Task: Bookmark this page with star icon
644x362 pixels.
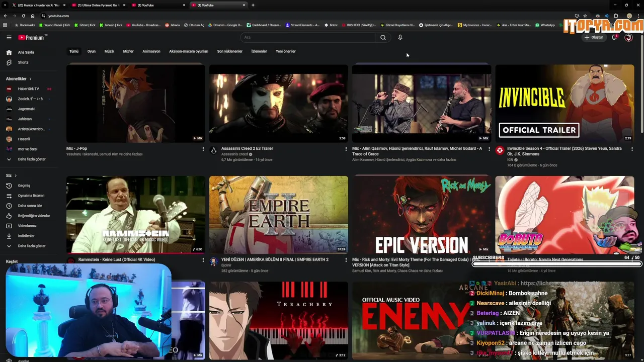Action: 585,16
